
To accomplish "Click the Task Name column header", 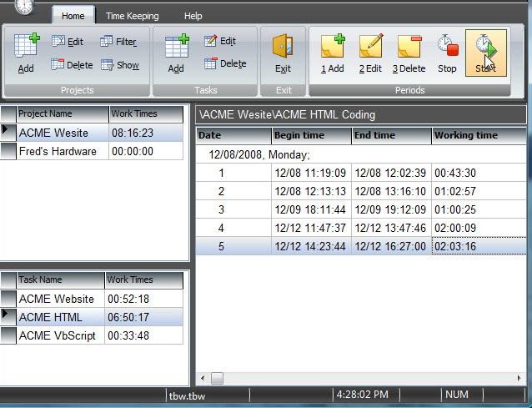I will tap(60, 280).
